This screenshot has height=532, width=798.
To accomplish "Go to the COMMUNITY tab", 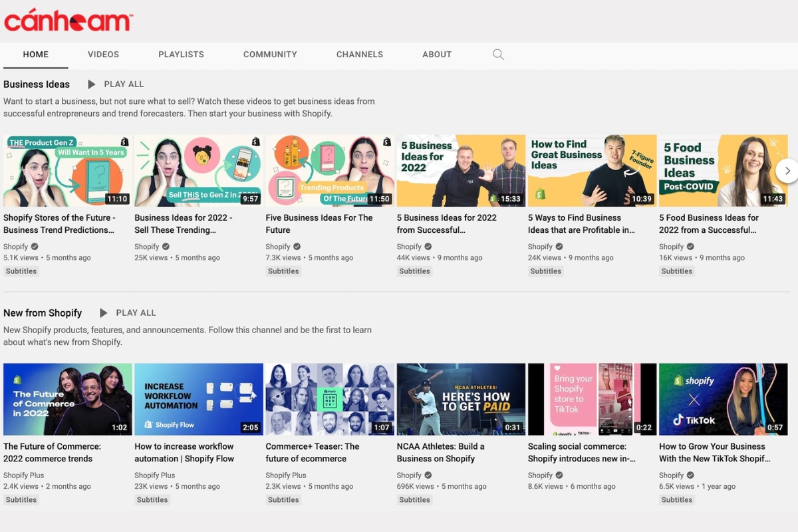I will point(270,55).
